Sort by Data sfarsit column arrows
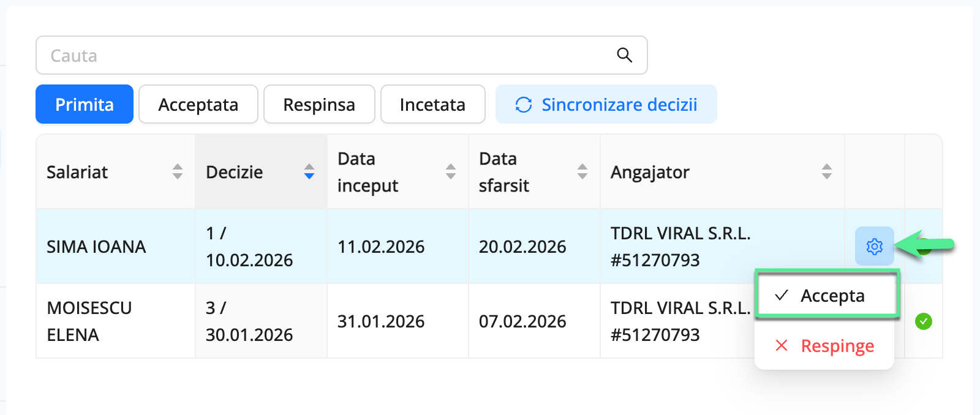 coord(582,171)
